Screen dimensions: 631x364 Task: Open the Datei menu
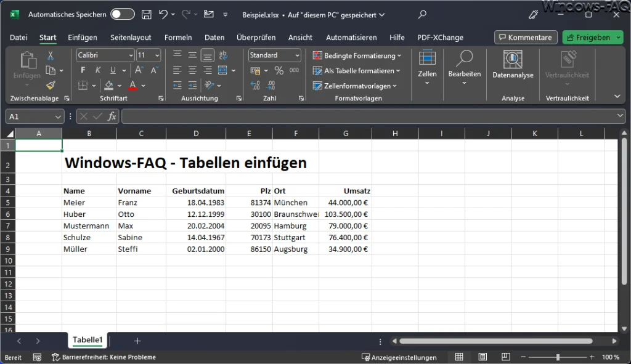[18, 38]
